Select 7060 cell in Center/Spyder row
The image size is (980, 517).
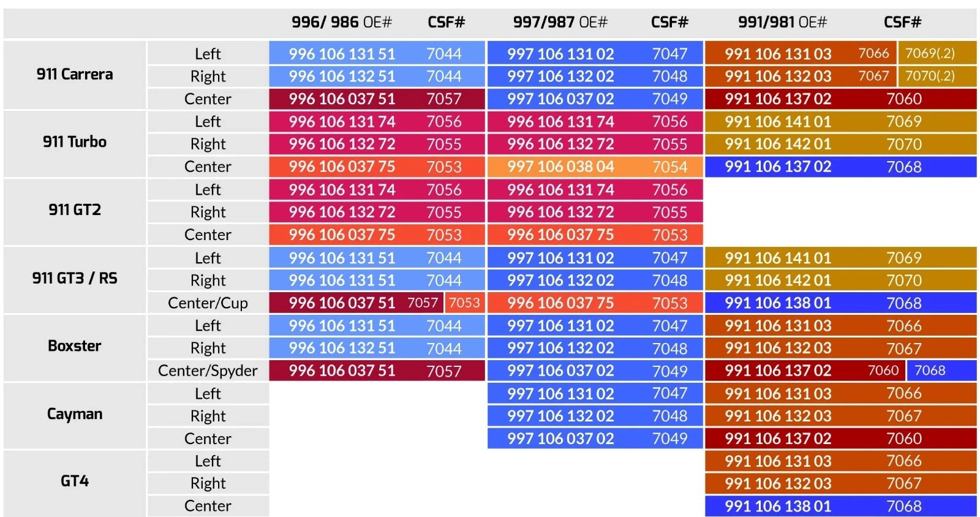[883, 371]
